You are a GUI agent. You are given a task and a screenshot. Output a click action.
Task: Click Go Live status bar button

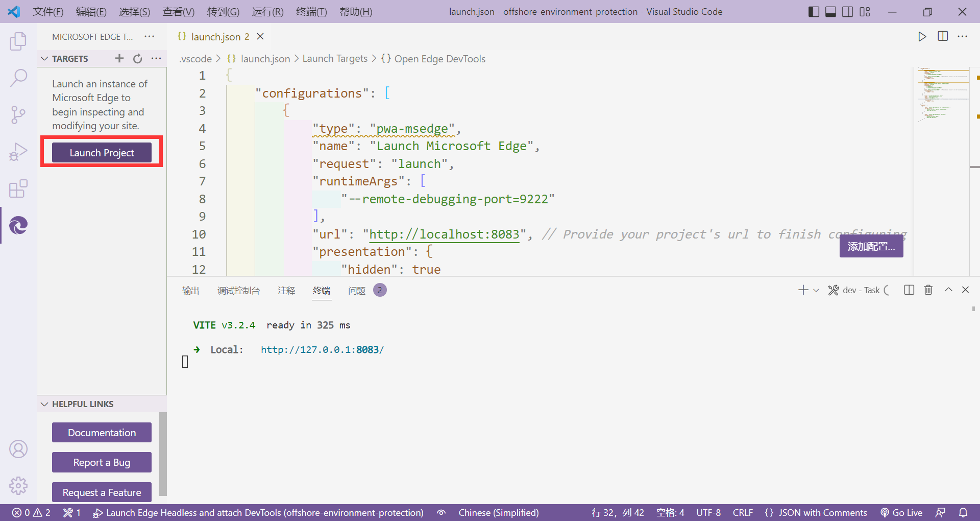pos(901,512)
